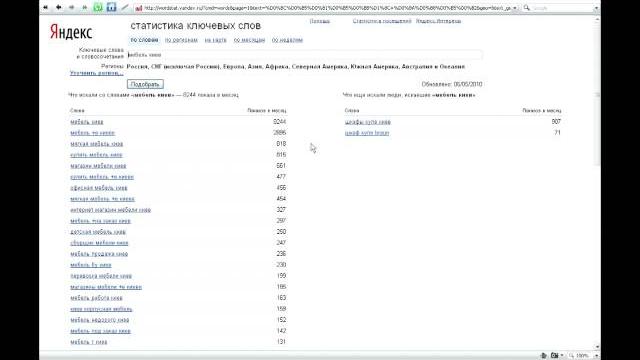This screenshot has width=640, height=360.
Task: Click the browser forward arrow
Action: [x=71, y=7]
